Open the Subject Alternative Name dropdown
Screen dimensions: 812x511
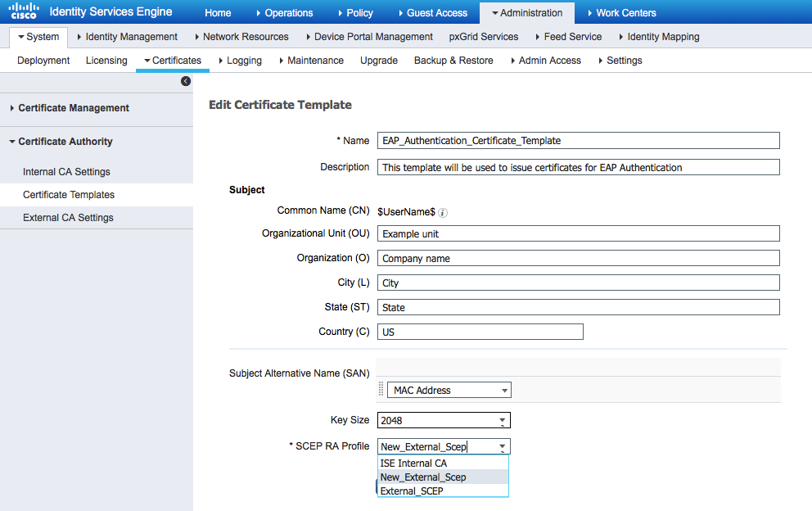point(448,391)
